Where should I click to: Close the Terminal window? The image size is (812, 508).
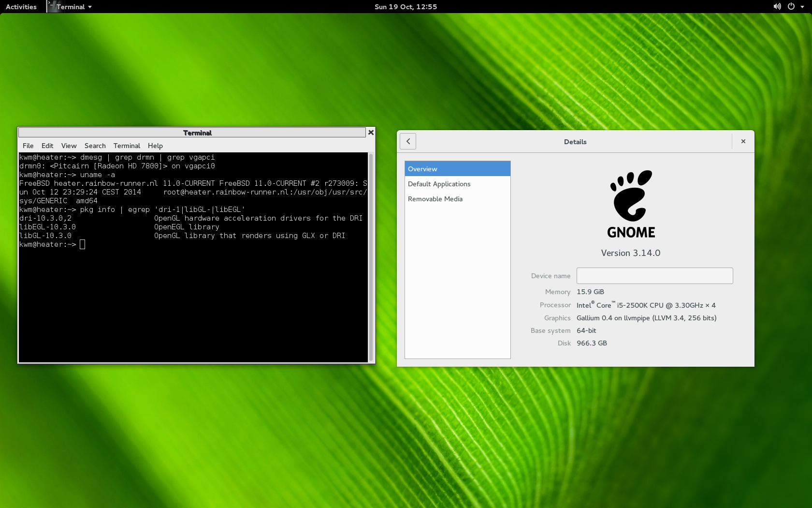[x=371, y=133]
